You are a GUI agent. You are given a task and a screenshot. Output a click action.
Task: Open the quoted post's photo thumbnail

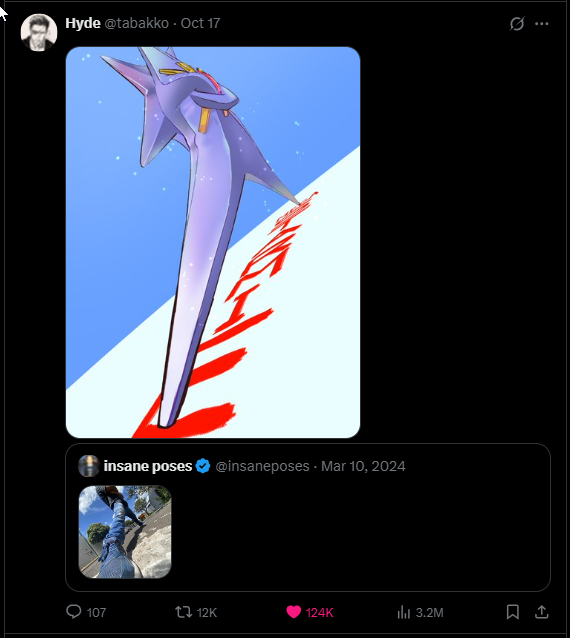click(125, 532)
